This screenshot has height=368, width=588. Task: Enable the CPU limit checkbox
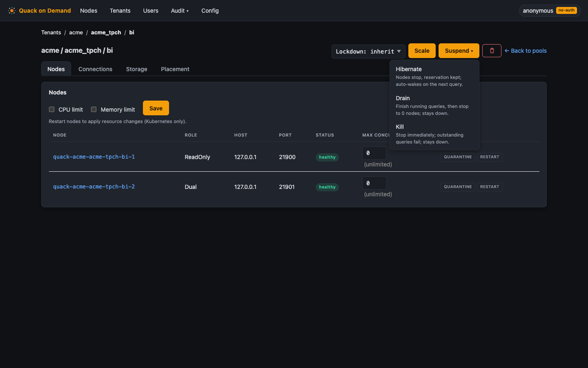click(x=52, y=110)
